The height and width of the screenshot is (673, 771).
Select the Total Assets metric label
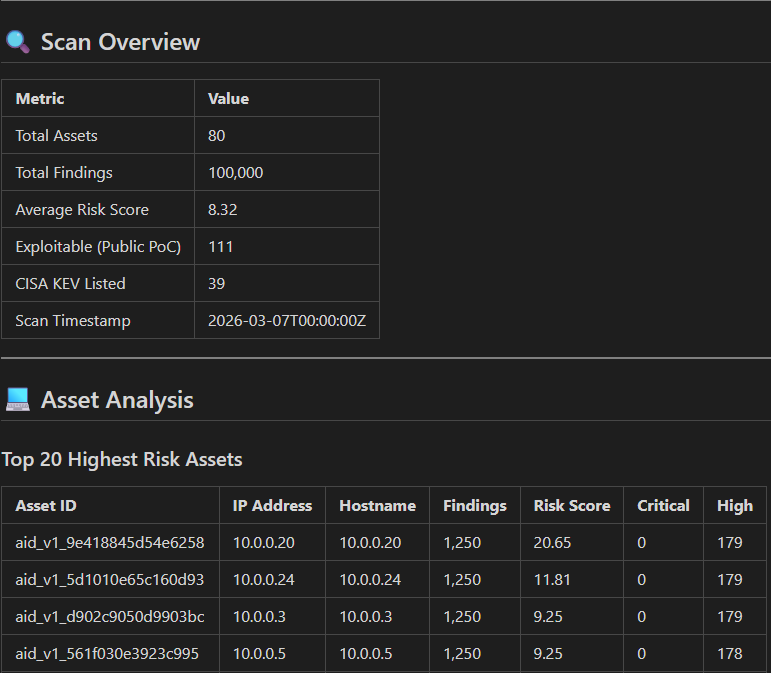[x=57, y=136]
